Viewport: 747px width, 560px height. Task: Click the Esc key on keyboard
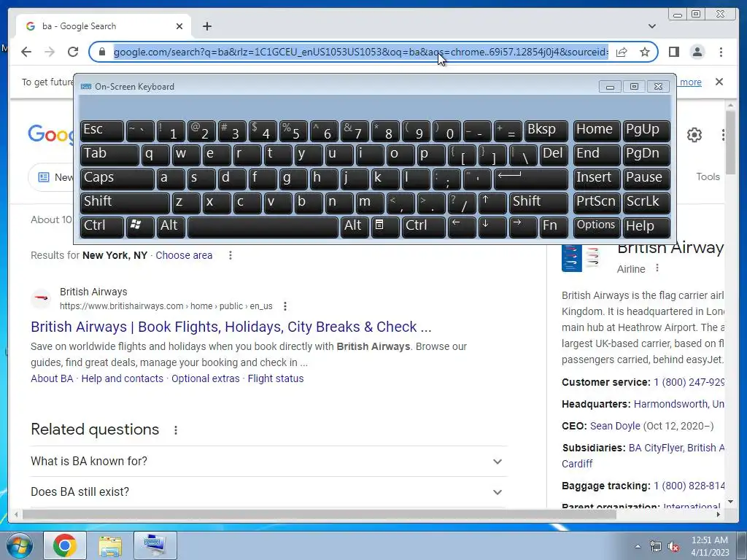[x=102, y=131]
